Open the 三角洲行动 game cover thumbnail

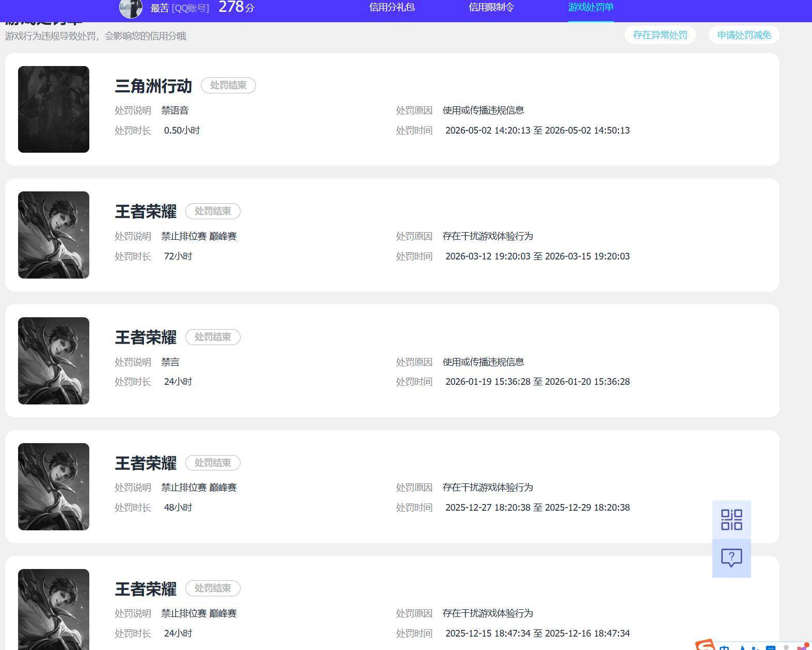pos(54,109)
